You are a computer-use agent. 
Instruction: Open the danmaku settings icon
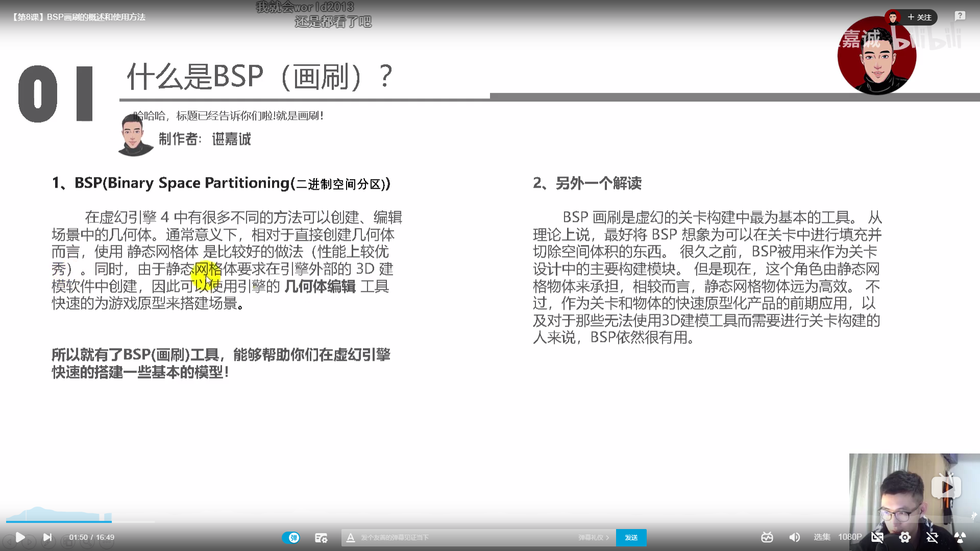pos(321,537)
